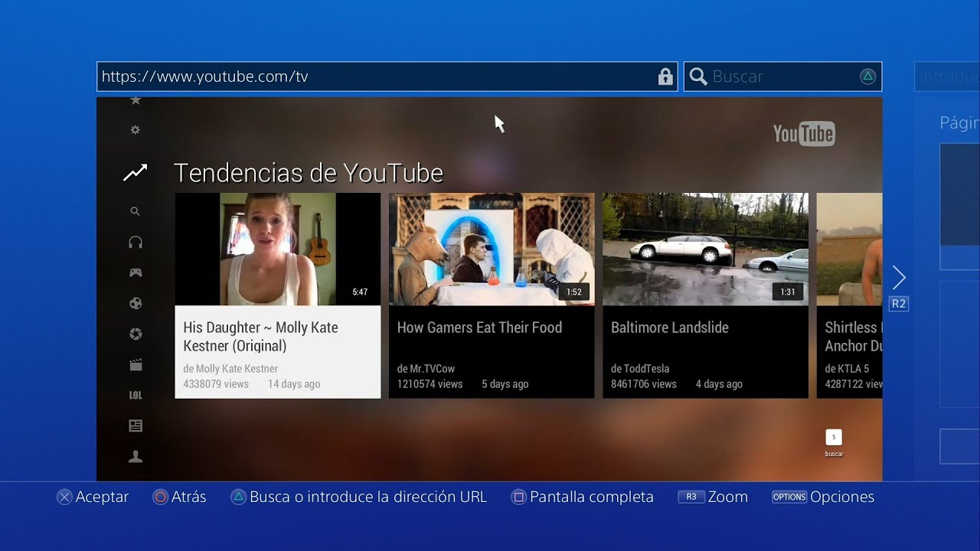This screenshot has height=551, width=980.
Task: Open the LOL comedy category icon
Action: (136, 395)
